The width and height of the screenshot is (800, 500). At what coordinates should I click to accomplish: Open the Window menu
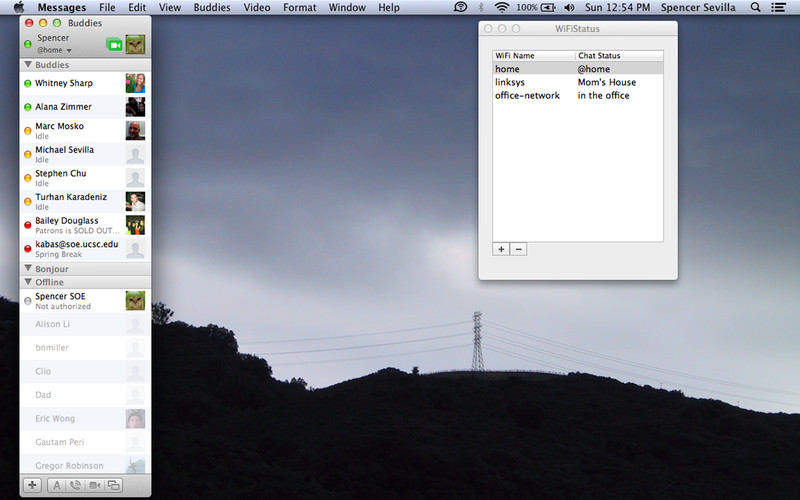click(347, 7)
